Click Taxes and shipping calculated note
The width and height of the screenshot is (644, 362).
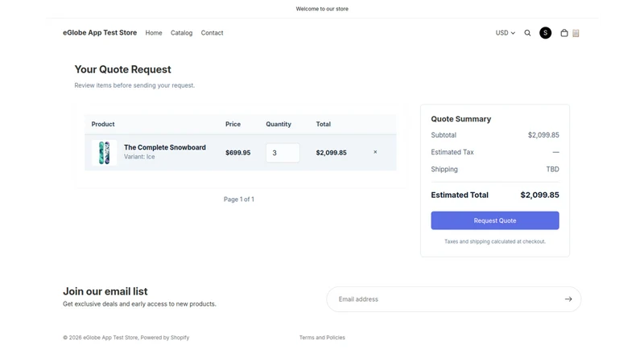(495, 241)
